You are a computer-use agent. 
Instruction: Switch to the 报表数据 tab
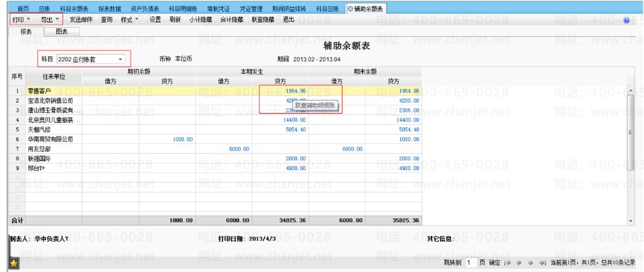110,9
